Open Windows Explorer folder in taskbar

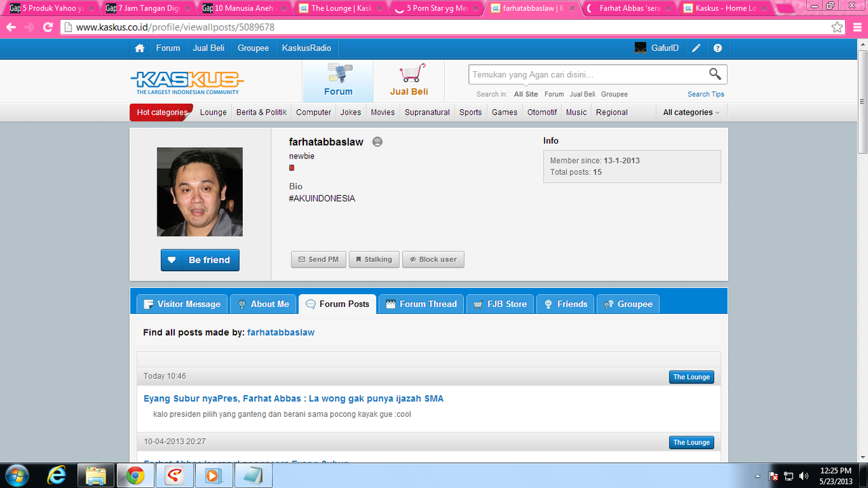96,475
